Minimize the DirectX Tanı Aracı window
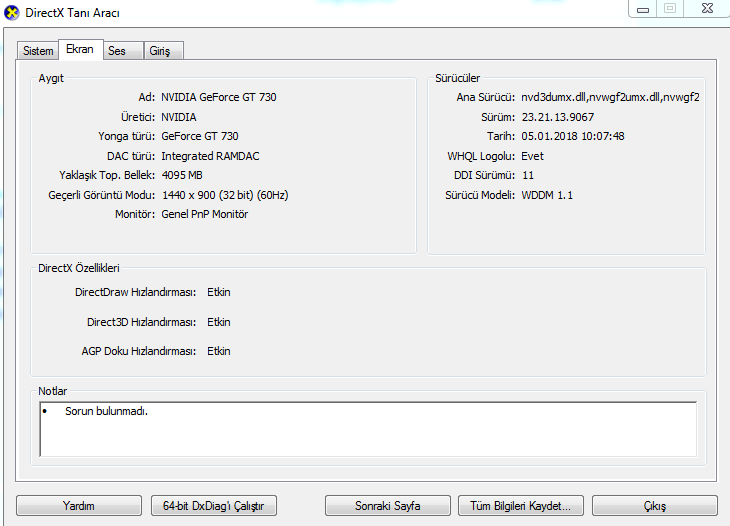This screenshot has height=526, width=730. point(643,9)
